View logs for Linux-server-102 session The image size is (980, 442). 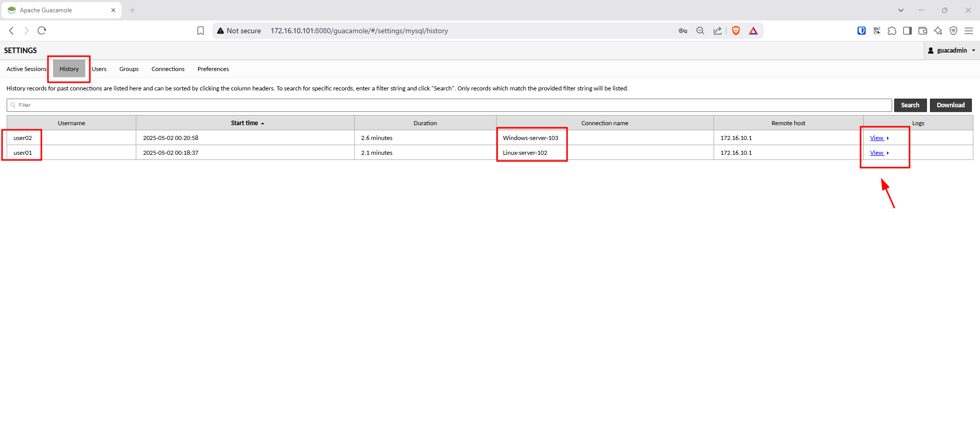879,153
